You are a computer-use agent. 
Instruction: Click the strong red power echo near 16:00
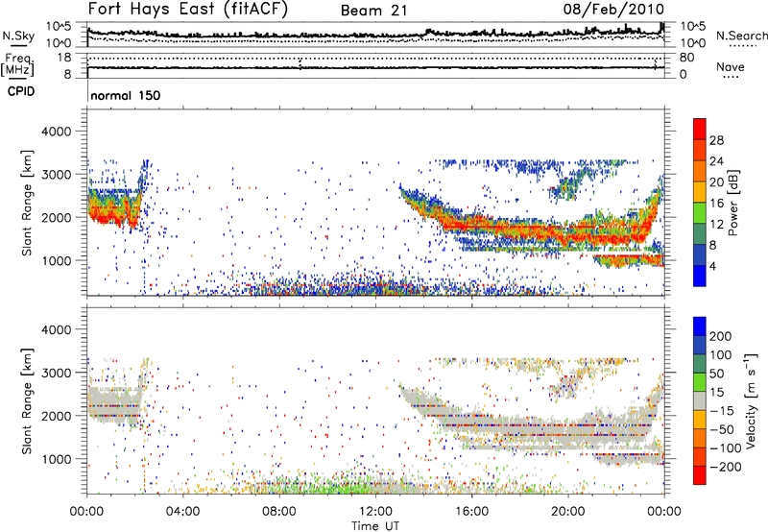472,225
